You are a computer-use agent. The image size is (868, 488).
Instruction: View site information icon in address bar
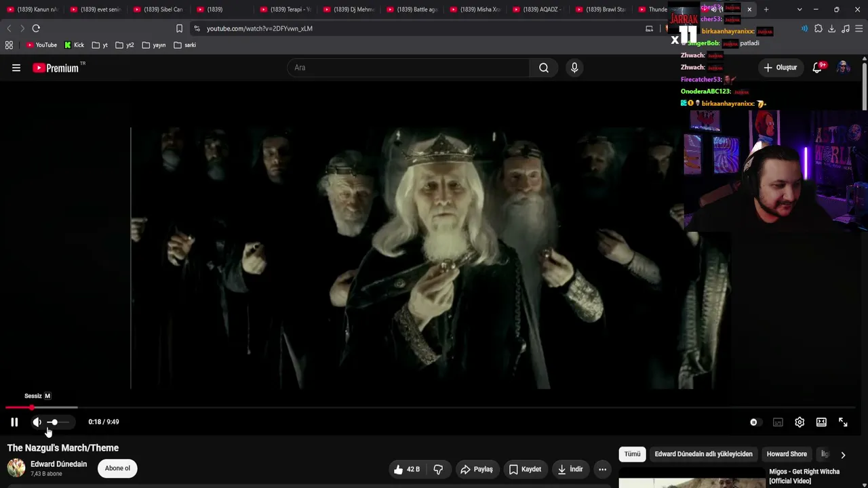pyautogui.click(x=197, y=28)
